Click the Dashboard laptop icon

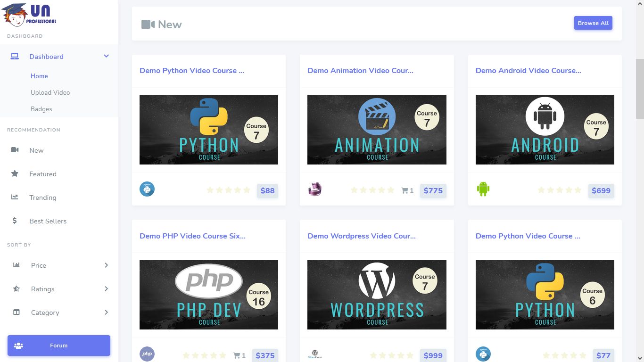coord(15,57)
